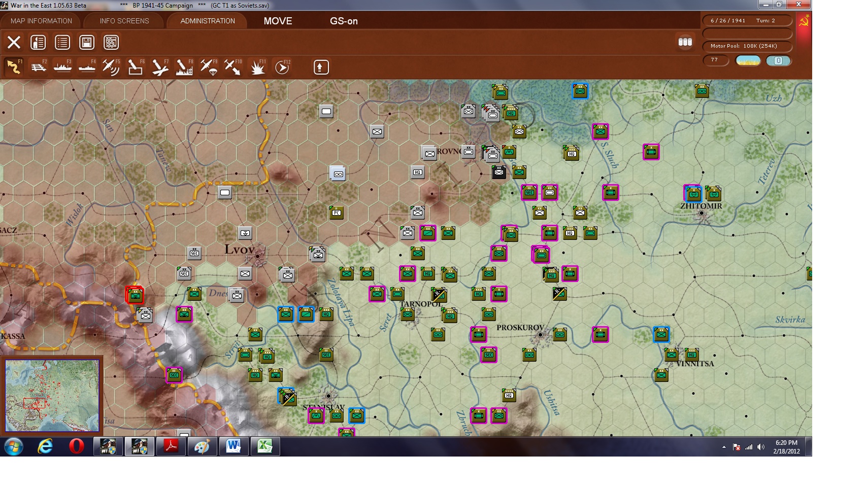Image resolution: width=868 pixels, height=489 pixels.
Task: Open the Windows Start menu
Action: coord(13,447)
